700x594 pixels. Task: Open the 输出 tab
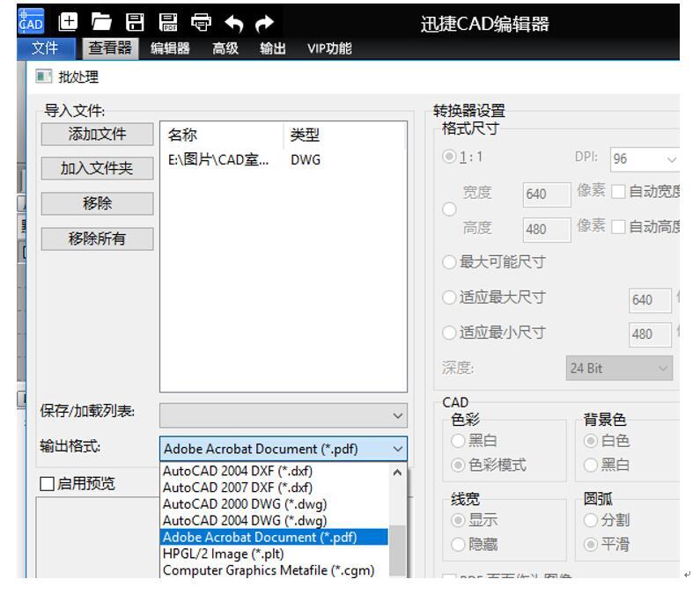tap(273, 48)
